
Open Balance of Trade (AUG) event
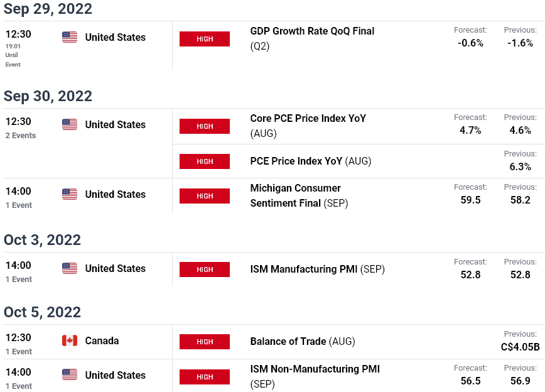pos(303,341)
